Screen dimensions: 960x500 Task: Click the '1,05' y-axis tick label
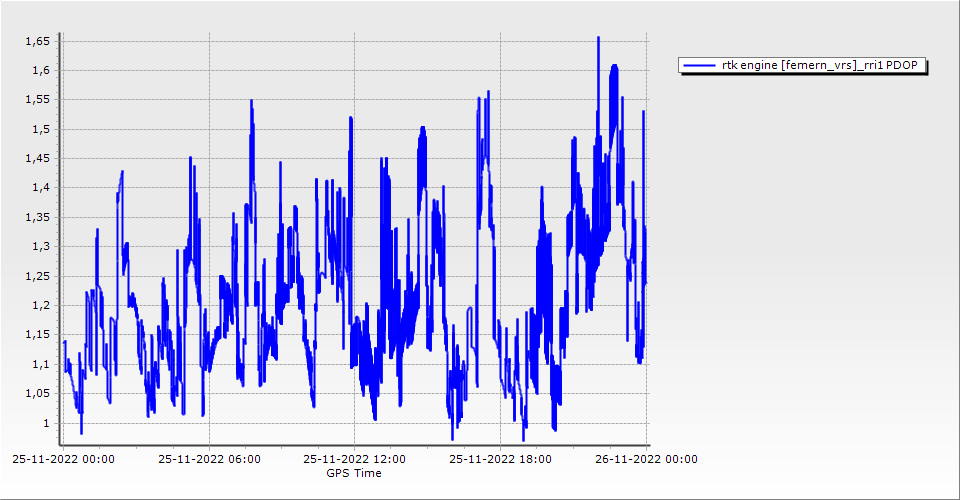[37, 394]
